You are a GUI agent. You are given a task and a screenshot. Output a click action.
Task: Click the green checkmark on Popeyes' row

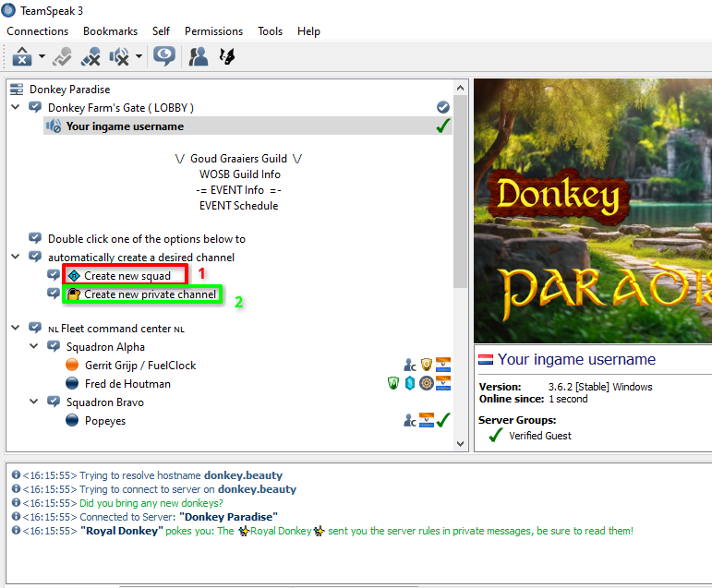(443, 420)
